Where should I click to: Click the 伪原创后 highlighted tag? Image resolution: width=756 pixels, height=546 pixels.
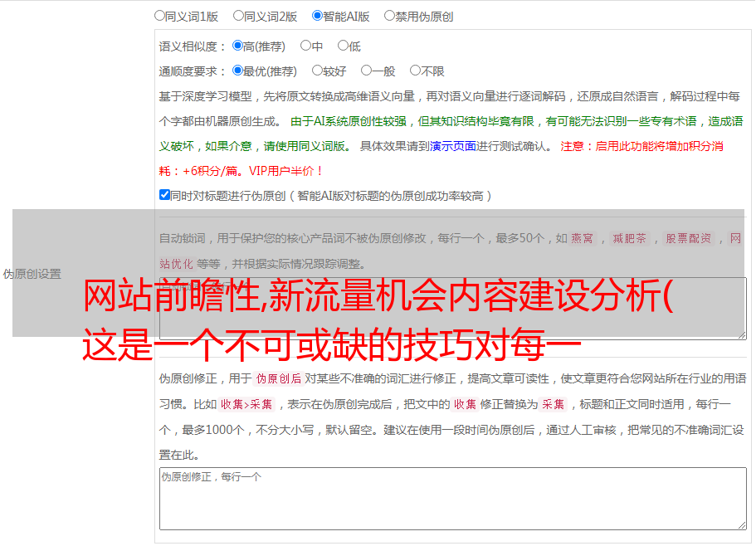(279, 378)
